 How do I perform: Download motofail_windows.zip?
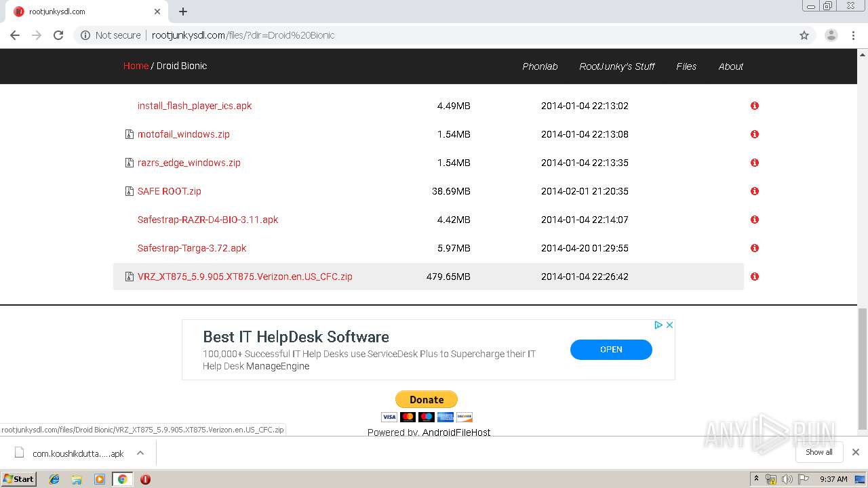tap(184, 134)
